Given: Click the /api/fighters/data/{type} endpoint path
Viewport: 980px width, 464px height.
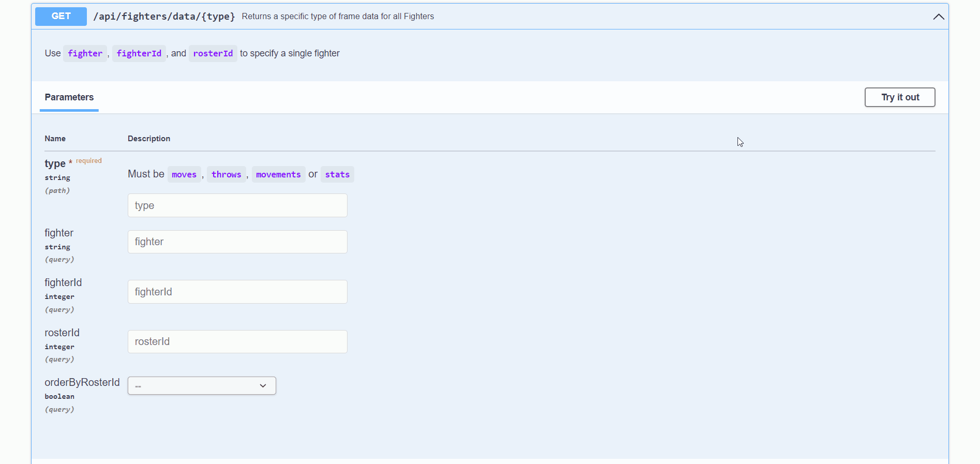Looking at the screenshot, I should coord(164,17).
